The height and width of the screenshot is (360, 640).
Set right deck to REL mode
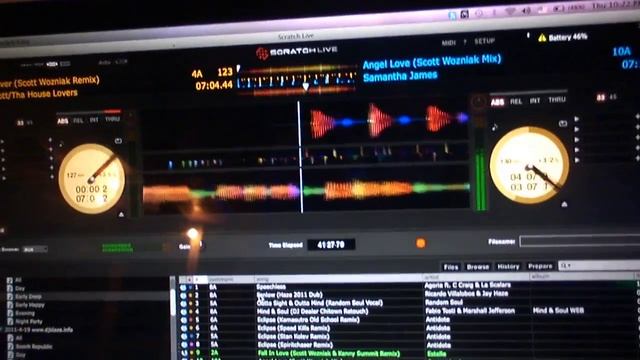tap(516, 101)
